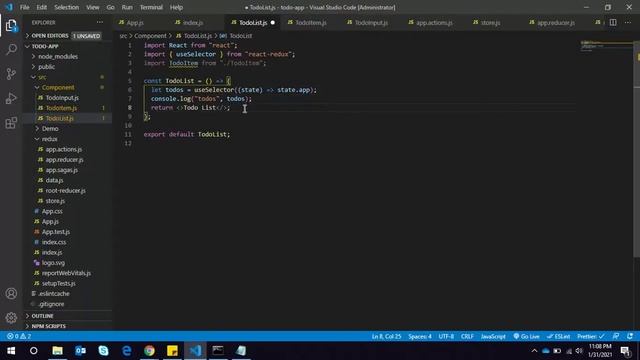Click the errors and warnings status indicator
Image resolution: width=640 pixels, height=360 pixels.
[19, 336]
